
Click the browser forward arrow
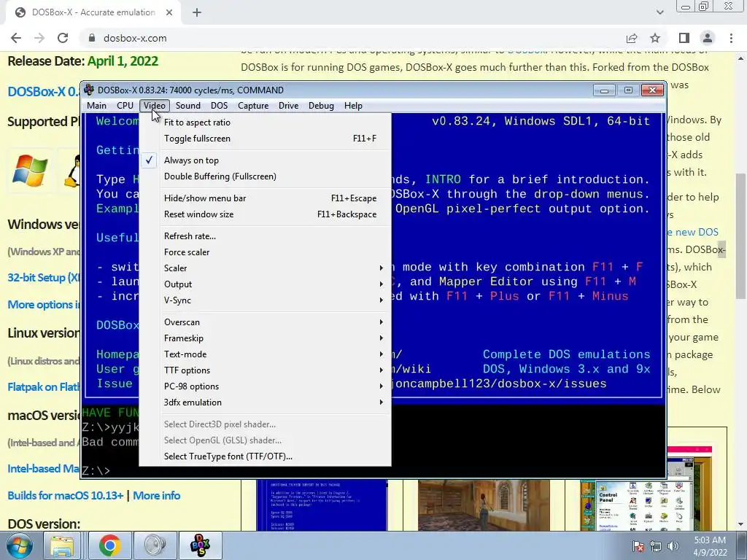tap(39, 38)
